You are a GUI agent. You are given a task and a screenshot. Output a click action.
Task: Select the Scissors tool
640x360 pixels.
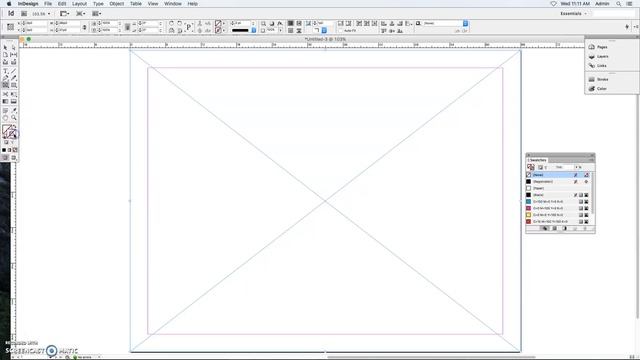[5, 94]
